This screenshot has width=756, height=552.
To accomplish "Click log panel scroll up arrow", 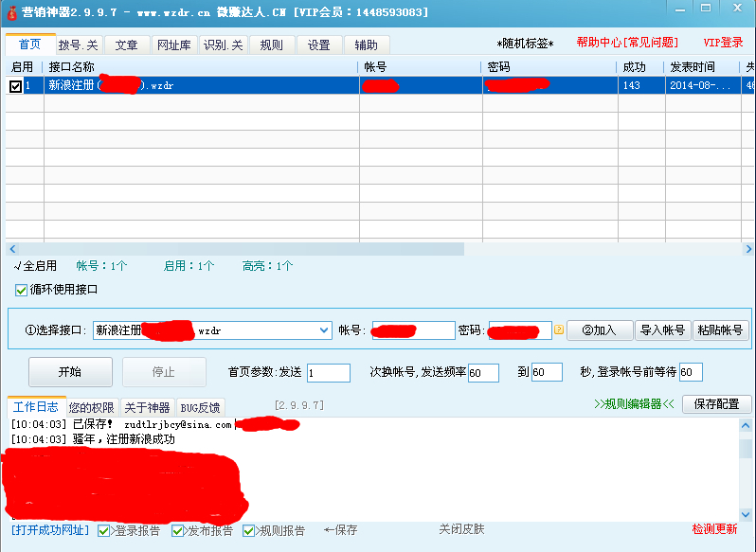I will click(x=746, y=426).
